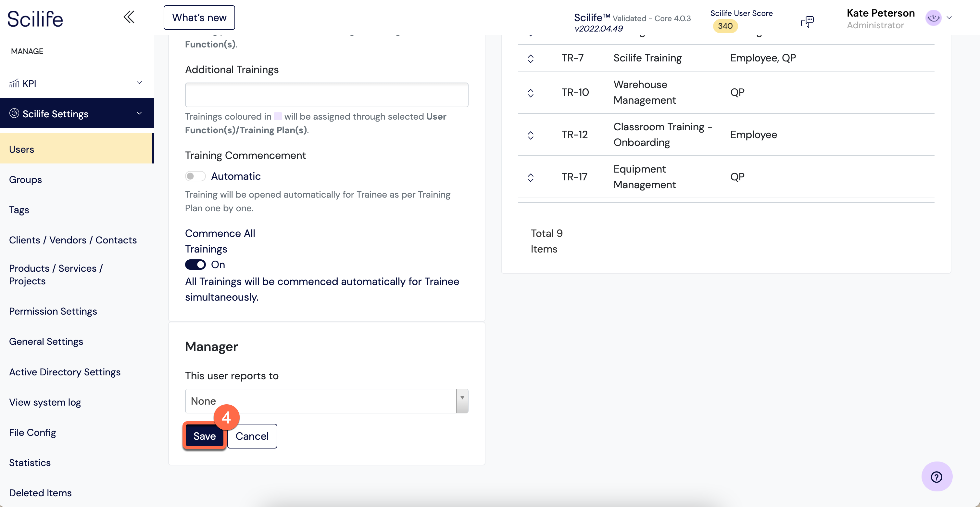
Task: Click the TR-12 identifier
Action: [574, 134]
